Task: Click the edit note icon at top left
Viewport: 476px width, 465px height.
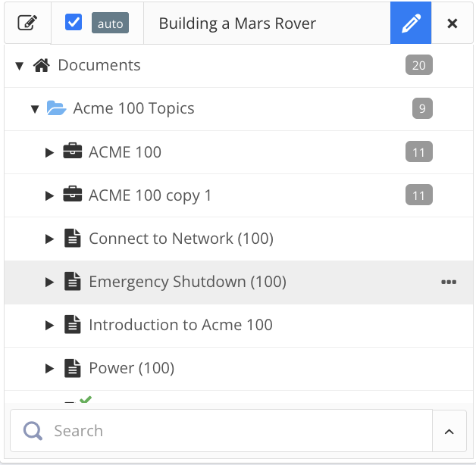Action: (x=27, y=23)
